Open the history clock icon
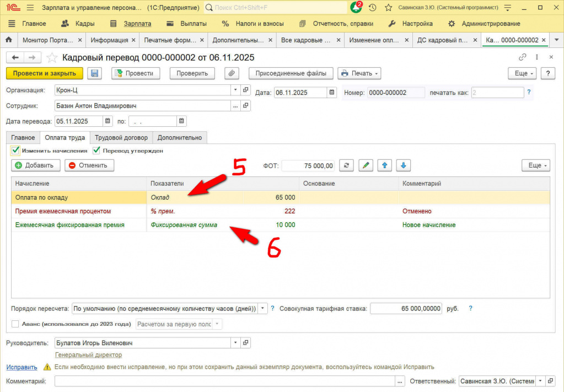 tap(373, 8)
